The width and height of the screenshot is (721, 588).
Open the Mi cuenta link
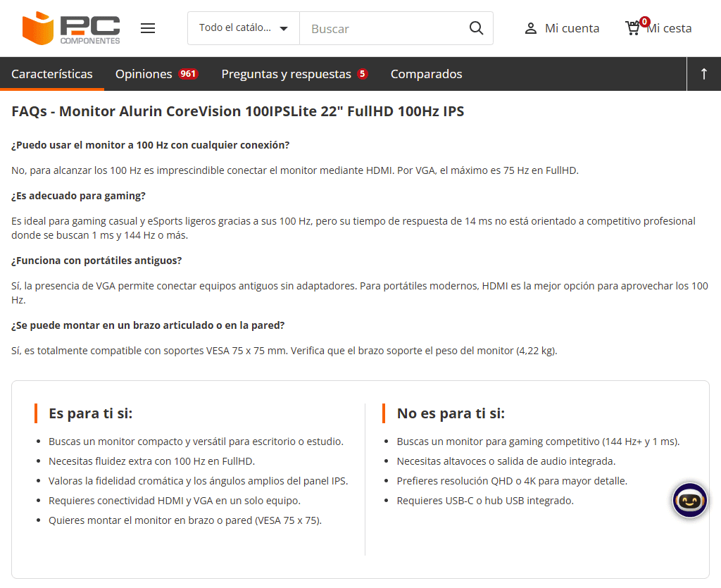coord(572,28)
